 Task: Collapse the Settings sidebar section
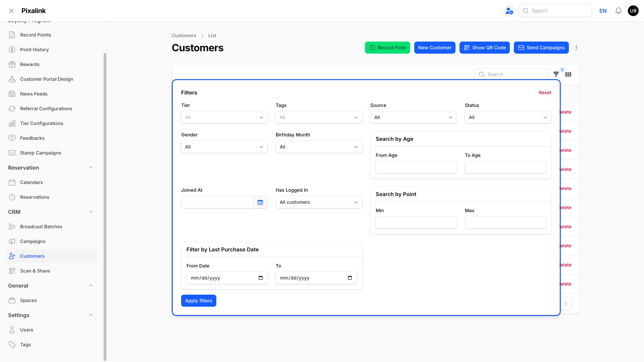(91, 315)
